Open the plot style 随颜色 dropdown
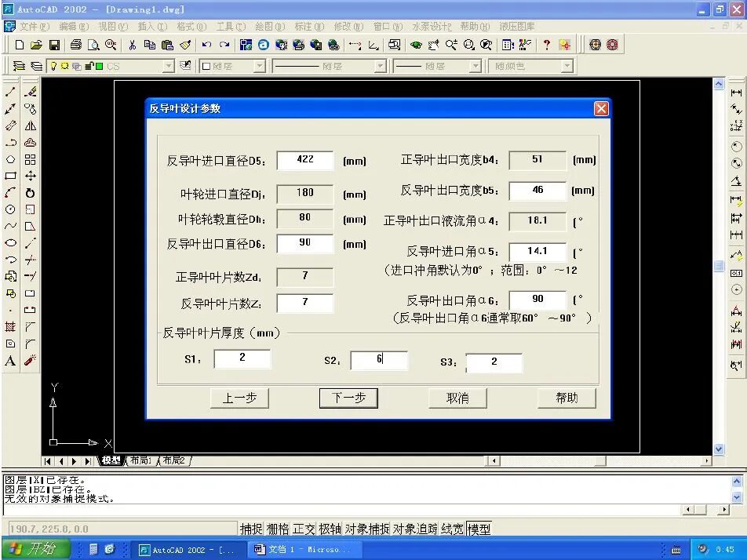Image resolution: width=747 pixels, height=560 pixels. [567, 66]
